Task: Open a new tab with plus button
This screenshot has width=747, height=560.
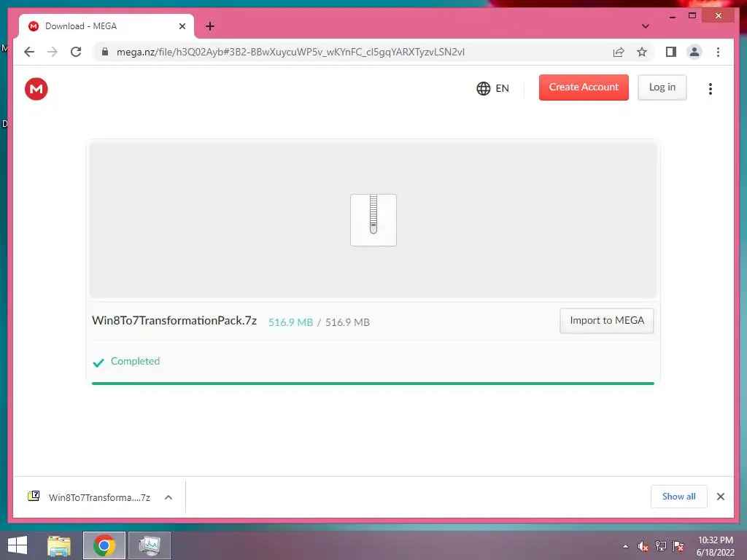Action: [210, 26]
